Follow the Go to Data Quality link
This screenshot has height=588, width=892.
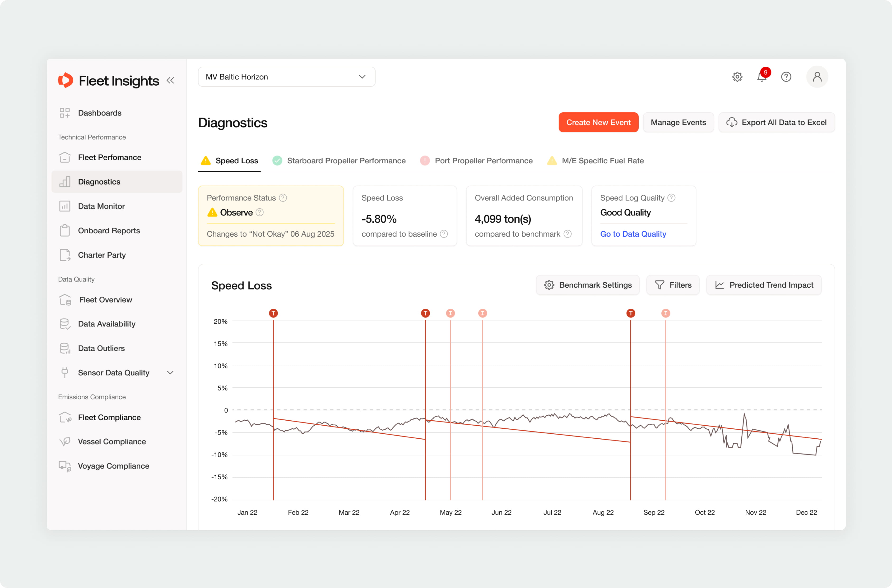633,234
